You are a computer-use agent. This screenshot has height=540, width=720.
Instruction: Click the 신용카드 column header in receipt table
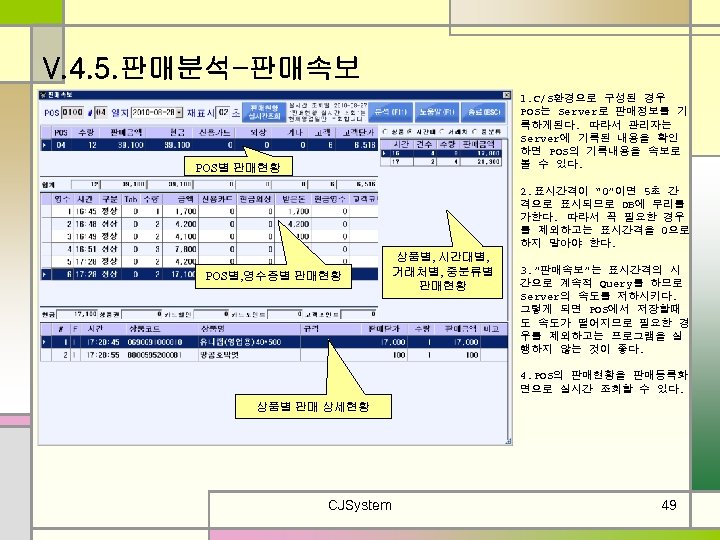tap(217, 199)
